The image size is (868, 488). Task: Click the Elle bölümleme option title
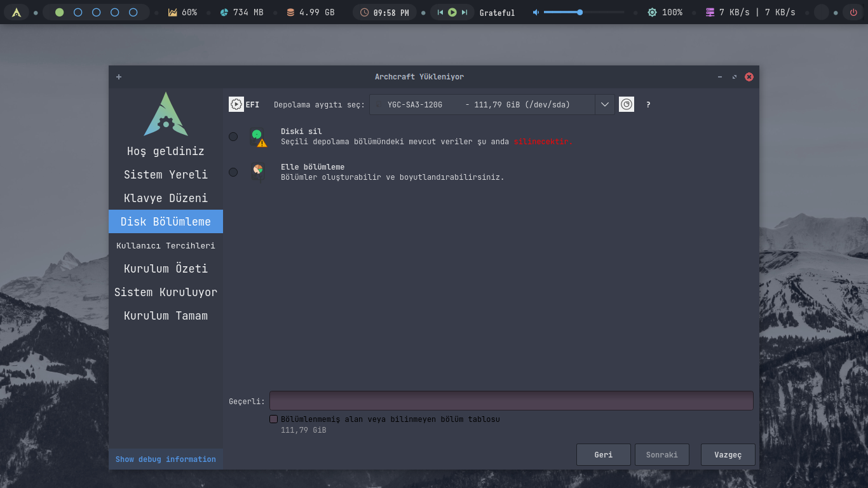(313, 167)
